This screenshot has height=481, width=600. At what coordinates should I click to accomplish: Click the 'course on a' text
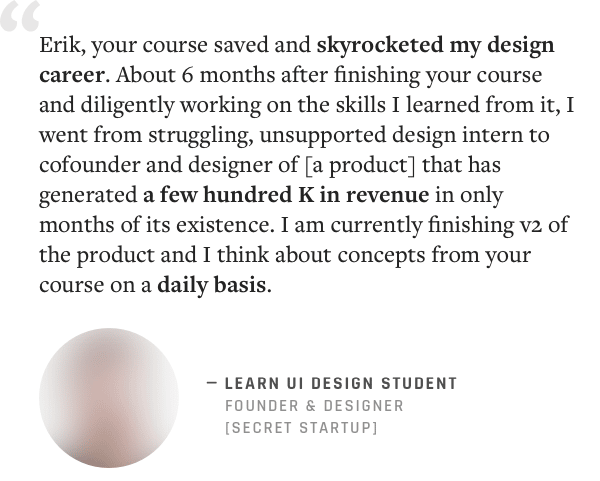point(95,285)
